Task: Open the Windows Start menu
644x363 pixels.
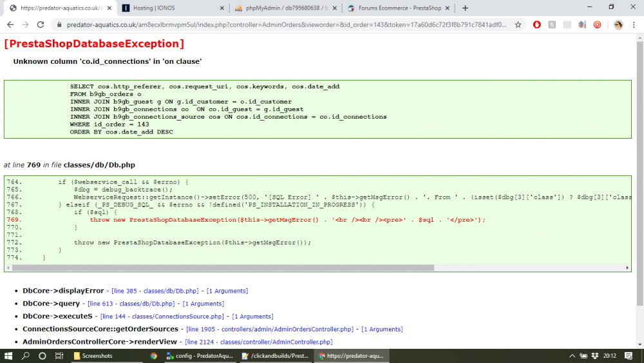Action: (x=8, y=356)
